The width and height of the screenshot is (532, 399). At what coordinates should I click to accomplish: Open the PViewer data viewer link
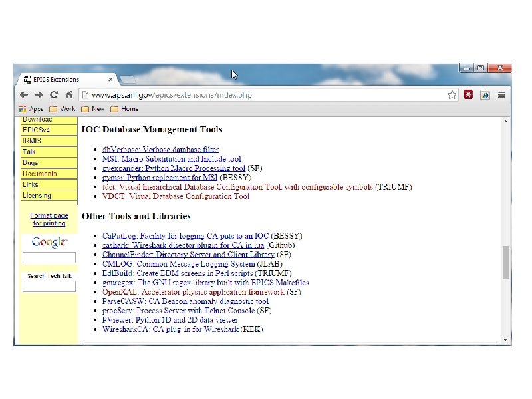(x=170, y=320)
